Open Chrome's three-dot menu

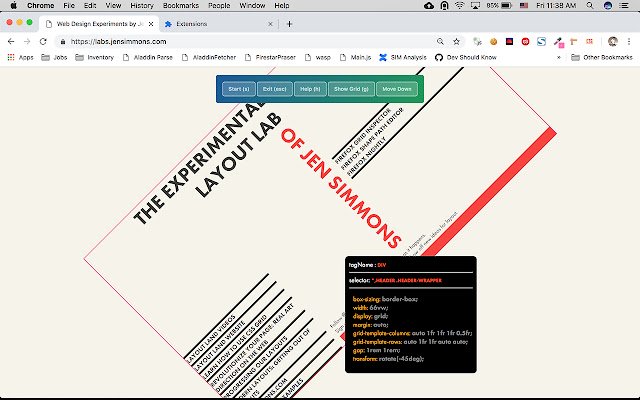[x=630, y=41]
